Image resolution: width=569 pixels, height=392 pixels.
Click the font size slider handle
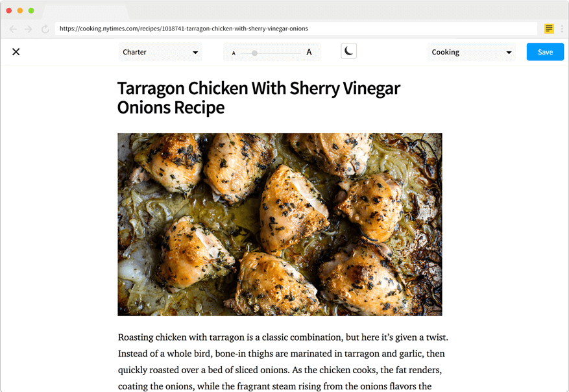coord(255,53)
